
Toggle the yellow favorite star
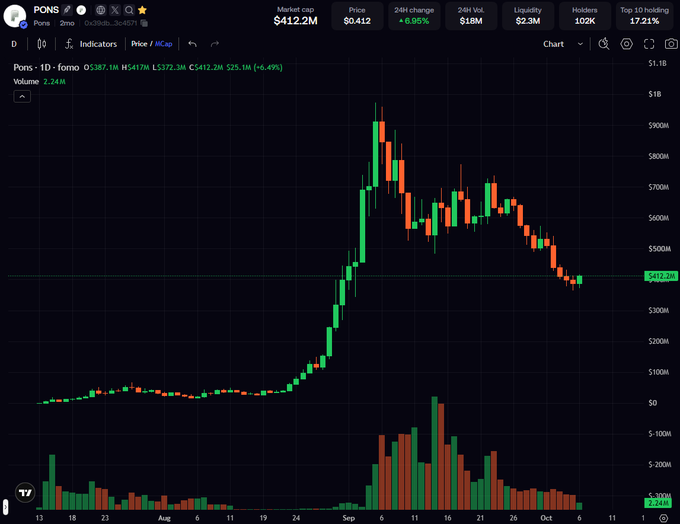[142, 10]
